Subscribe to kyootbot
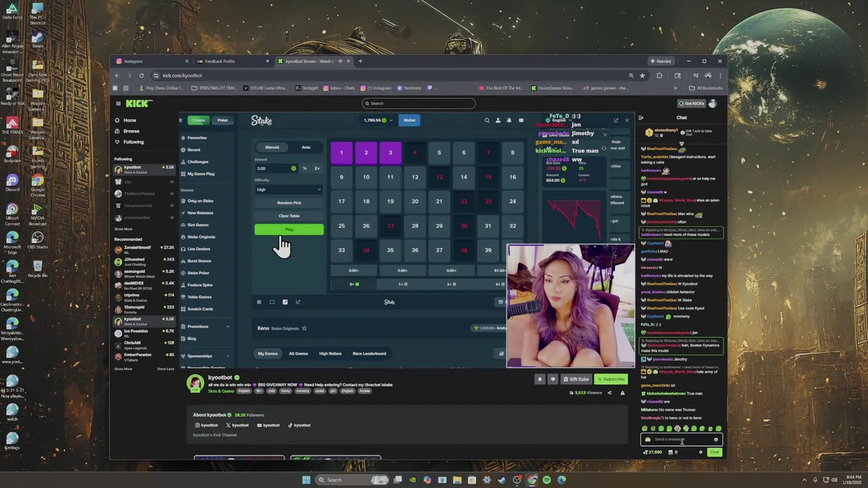The image size is (868, 488). click(610, 379)
